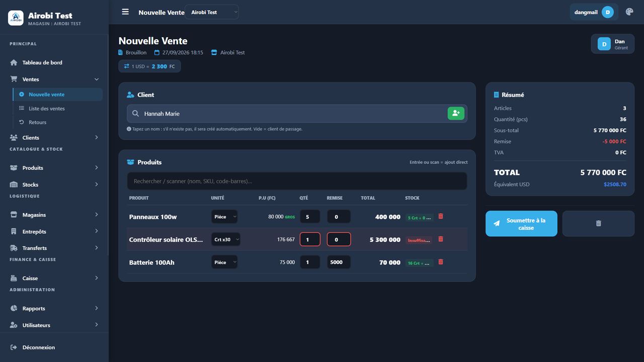Expand the Produits menu chevron
644x362 pixels.
(97, 167)
